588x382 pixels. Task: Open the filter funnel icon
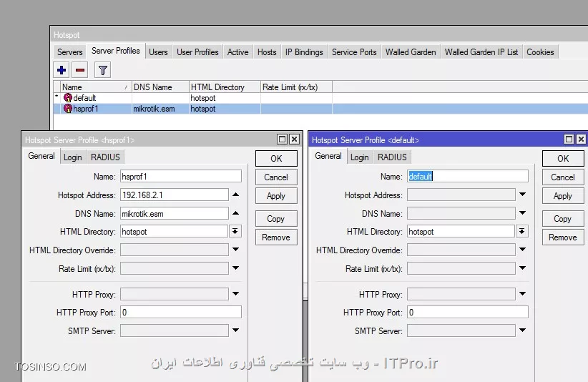click(x=102, y=70)
